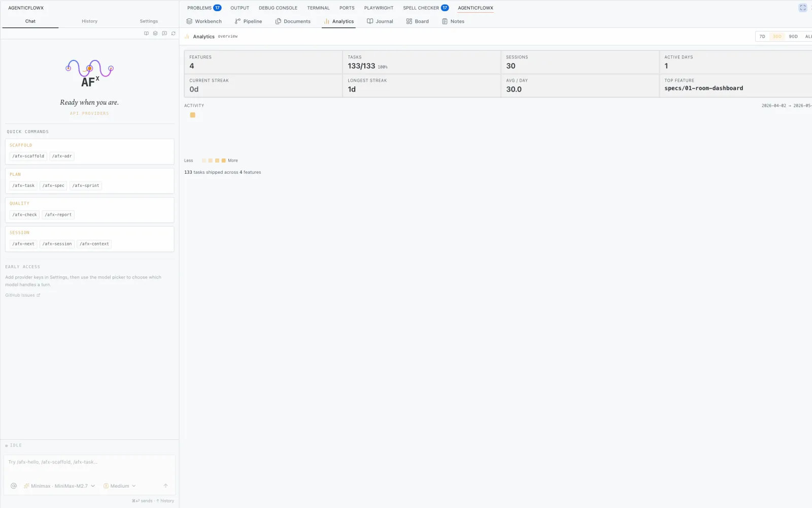Run the /afx-sprint quick command
This screenshot has width=812, height=508.
(86, 186)
